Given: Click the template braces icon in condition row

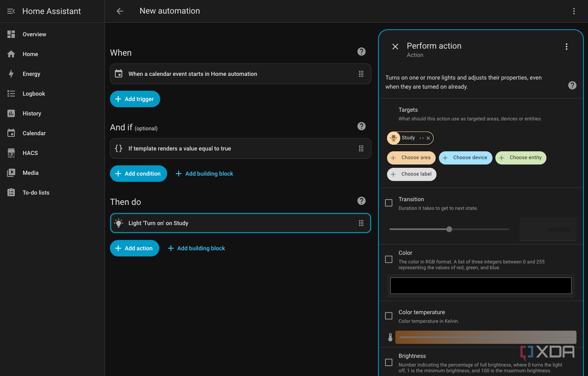Looking at the screenshot, I should (119, 148).
